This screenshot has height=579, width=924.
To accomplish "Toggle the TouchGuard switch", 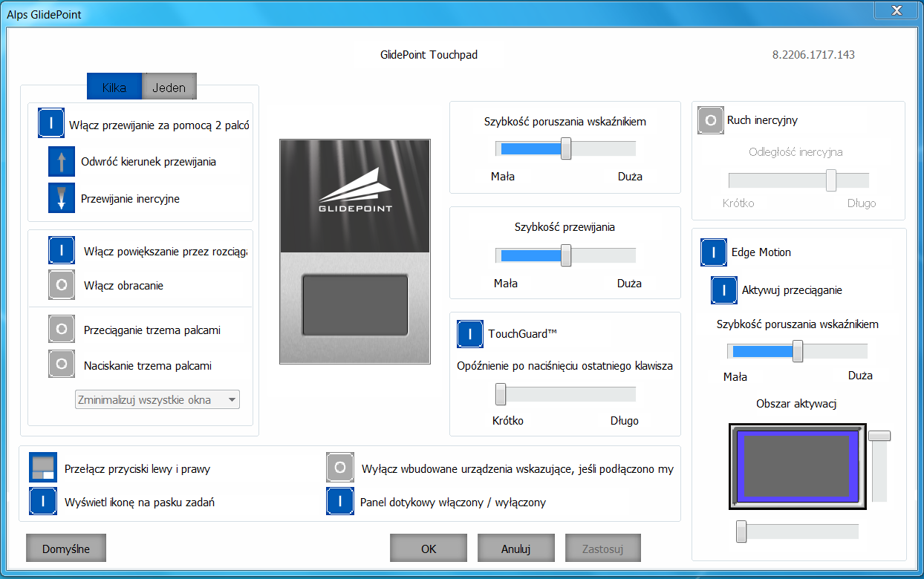I will click(x=470, y=334).
